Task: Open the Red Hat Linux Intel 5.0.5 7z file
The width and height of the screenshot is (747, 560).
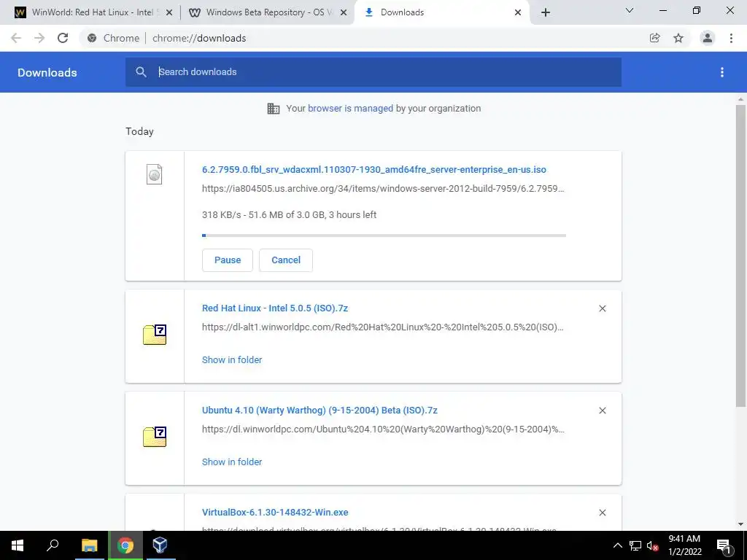Action: click(275, 308)
